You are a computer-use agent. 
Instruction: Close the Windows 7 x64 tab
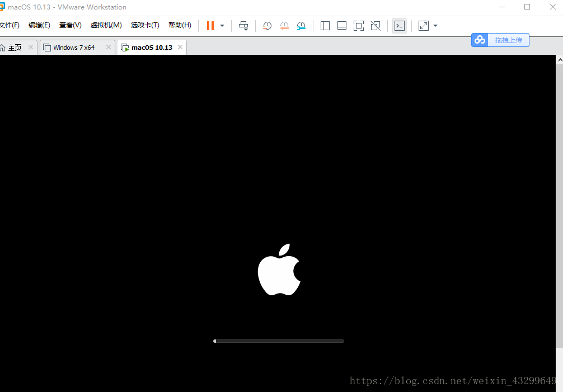[x=109, y=47]
